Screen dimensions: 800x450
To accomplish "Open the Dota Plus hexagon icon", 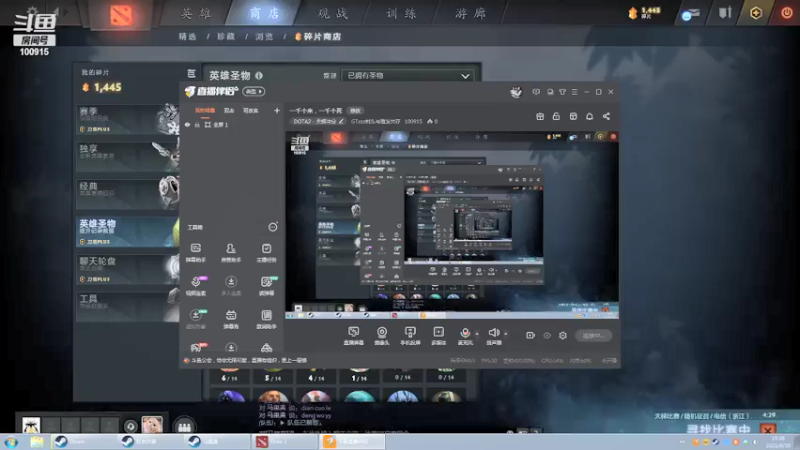I will pos(756,13).
